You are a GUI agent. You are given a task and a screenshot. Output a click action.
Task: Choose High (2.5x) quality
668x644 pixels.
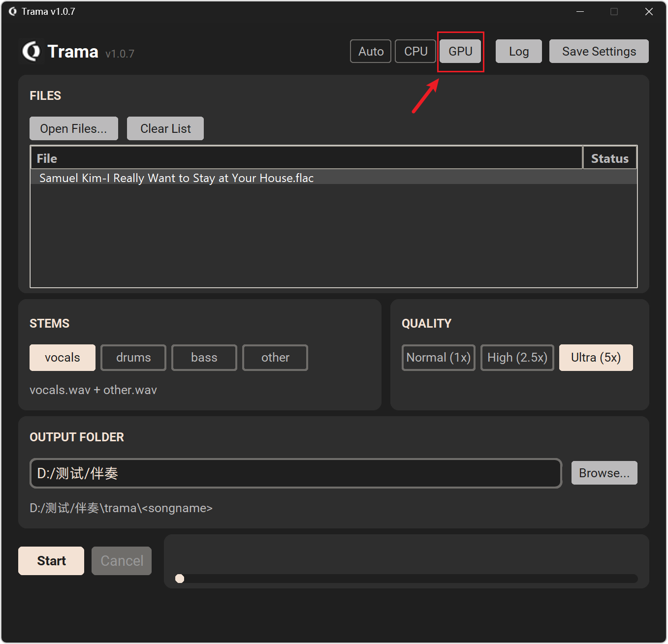[x=517, y=358]
